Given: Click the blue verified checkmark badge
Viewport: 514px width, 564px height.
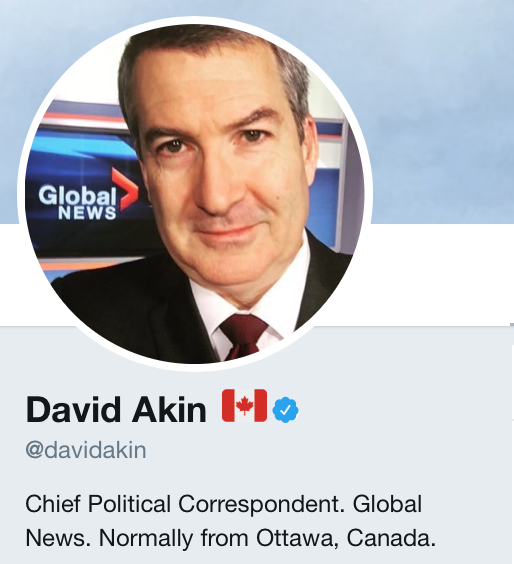Looking at the screenshot, I should [x=285, y=410].
